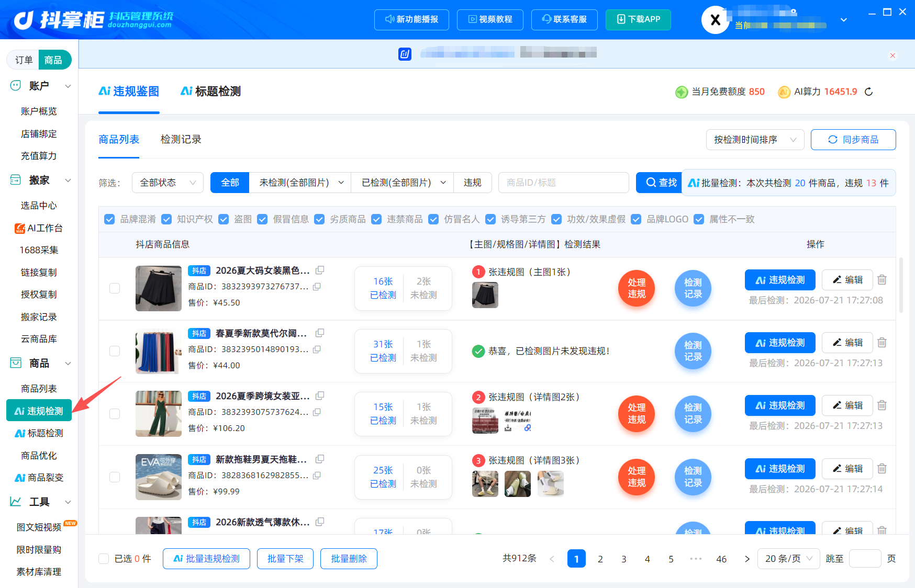Image resolution: width=915 pixels, height=588 pixels.
Task: Click 同步商品 button
Action: click(853, 140)
